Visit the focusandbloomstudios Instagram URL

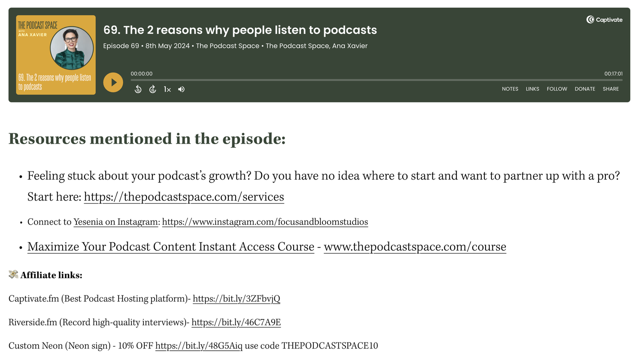[264, 222]
